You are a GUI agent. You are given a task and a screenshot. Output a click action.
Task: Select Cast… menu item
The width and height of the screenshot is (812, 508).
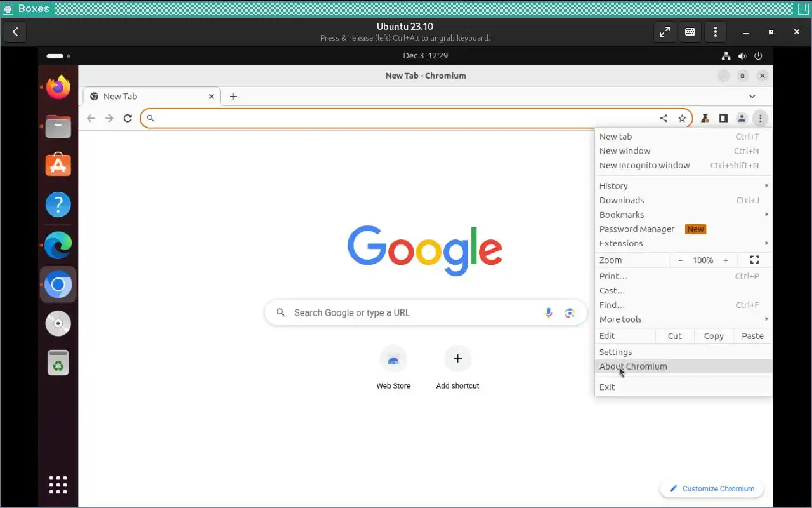click(683, 291)
